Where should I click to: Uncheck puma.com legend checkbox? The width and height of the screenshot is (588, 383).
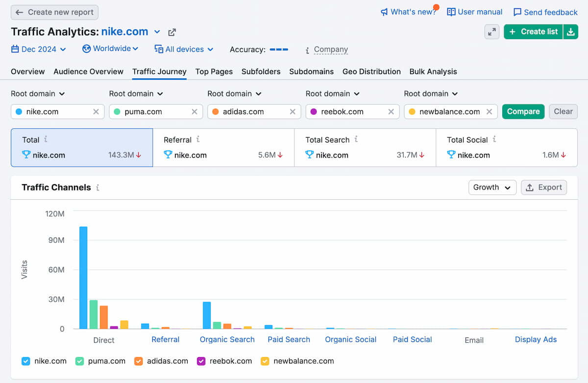pyautogui.click(x=80, y=361)
